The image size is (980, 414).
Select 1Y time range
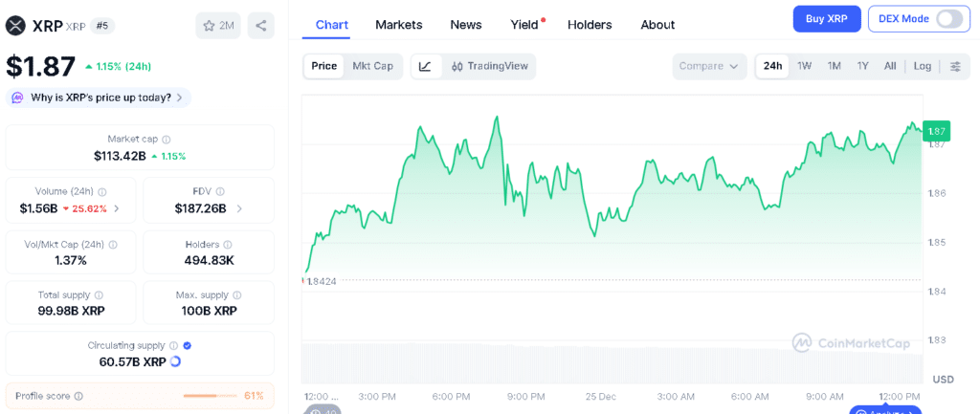[x=862, y=66]
